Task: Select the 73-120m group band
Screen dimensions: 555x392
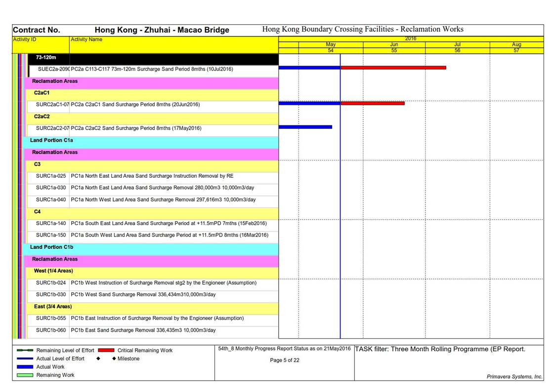Action: pos(154,59)
